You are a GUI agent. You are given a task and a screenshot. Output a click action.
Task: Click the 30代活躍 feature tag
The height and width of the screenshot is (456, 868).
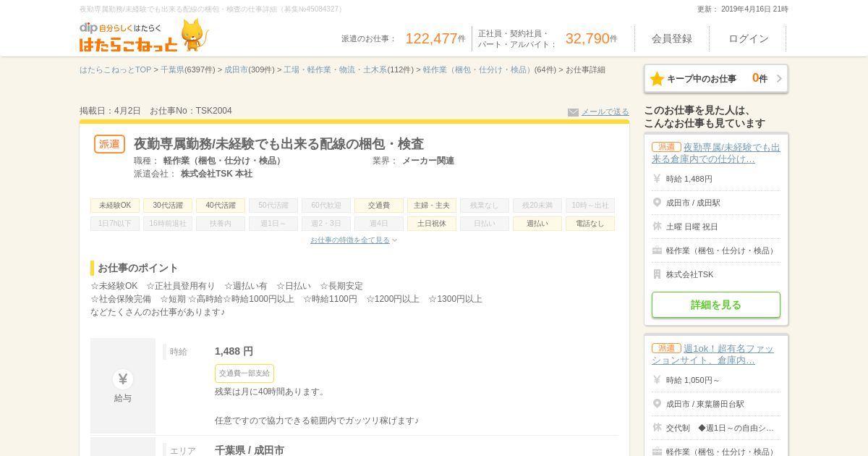pos(168,206)
